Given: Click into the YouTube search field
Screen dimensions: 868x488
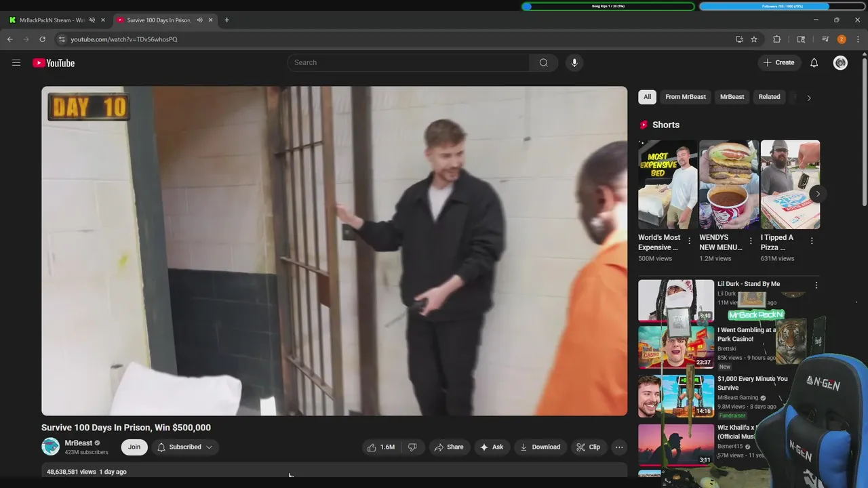Looking at the screenshot, I should coord(408,62).
